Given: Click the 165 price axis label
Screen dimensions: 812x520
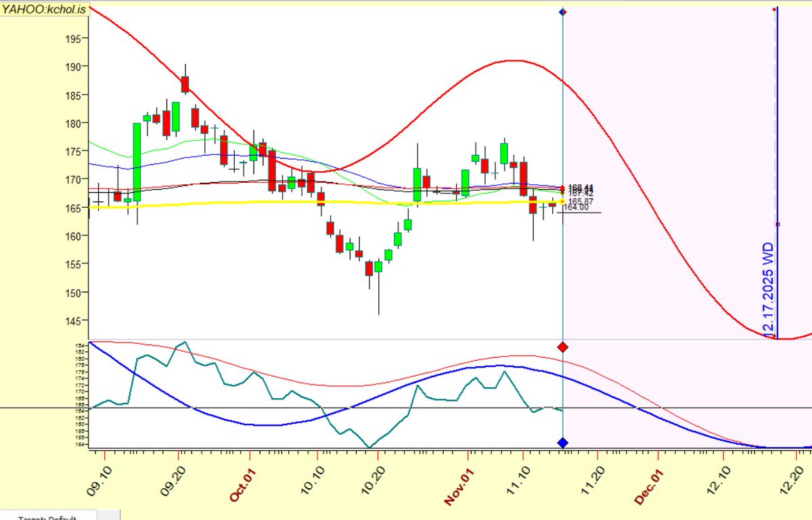Looking at the screenshot, I should tap(74, 208).
